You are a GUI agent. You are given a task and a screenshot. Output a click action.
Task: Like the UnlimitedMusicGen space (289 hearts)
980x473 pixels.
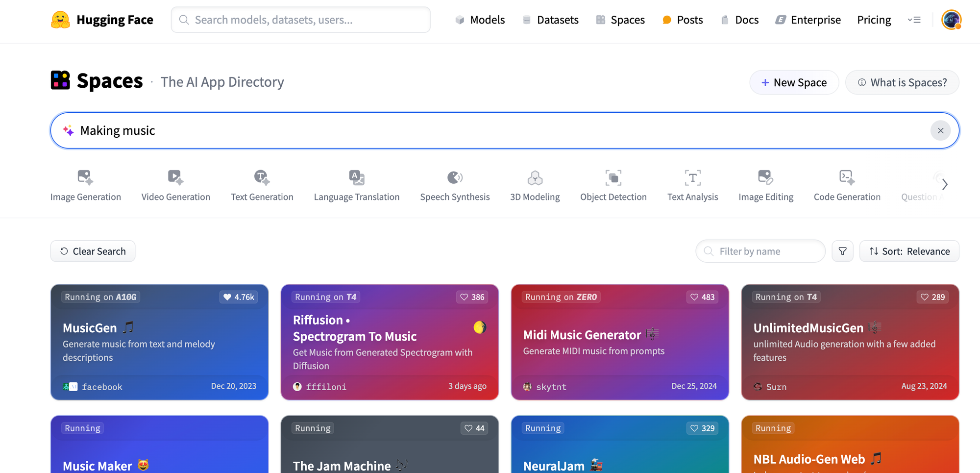point(933,297)
